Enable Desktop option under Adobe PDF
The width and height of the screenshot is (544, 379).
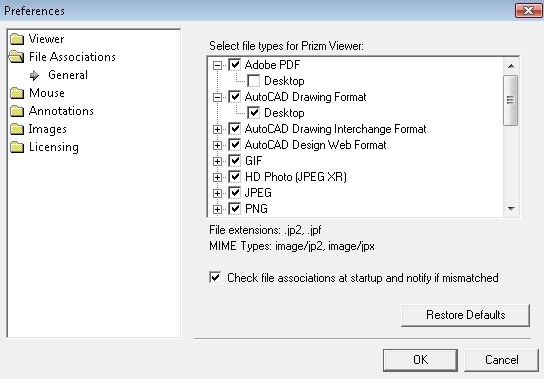tap(254, 81)
